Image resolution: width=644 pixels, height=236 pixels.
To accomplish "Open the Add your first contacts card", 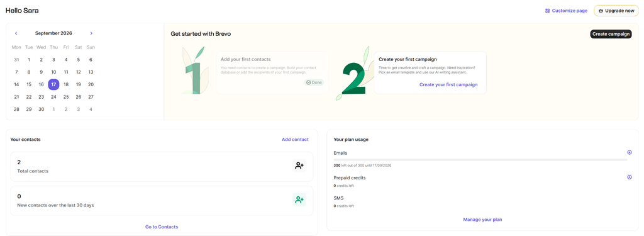I will 272,73.
